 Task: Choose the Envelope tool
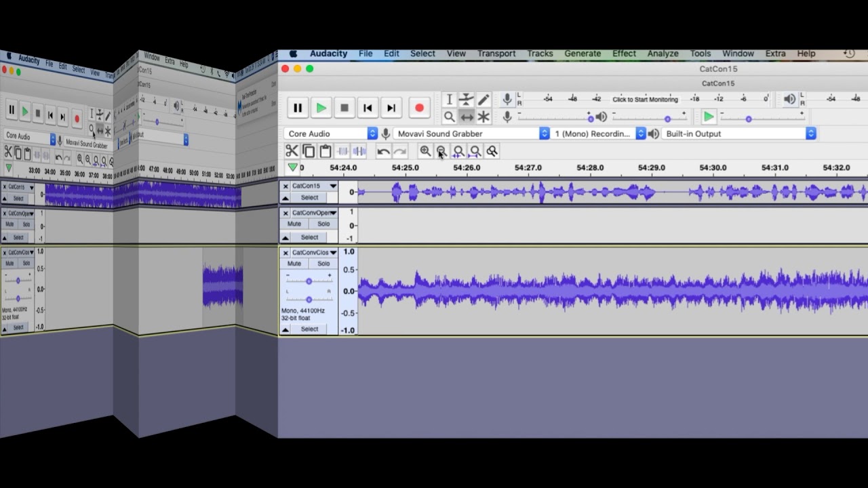[466, 100]
